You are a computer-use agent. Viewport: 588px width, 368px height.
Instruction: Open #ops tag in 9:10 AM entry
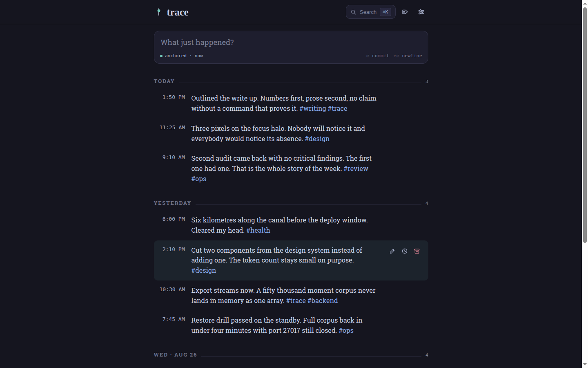199,179
